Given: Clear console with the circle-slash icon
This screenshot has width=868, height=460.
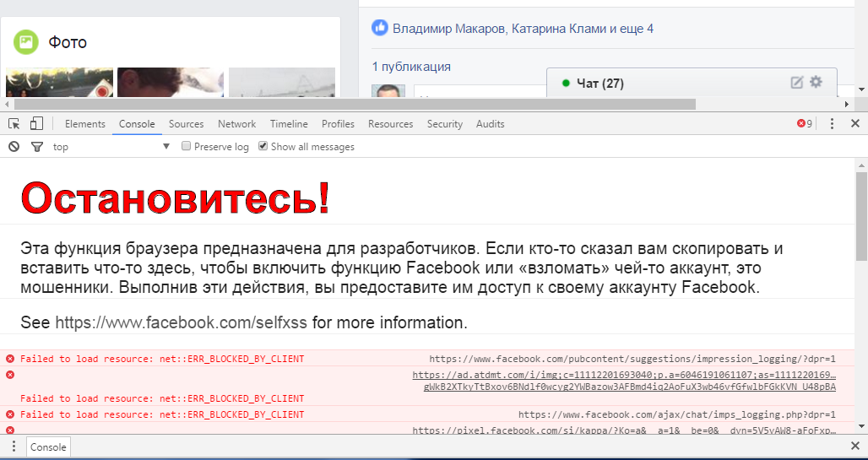Looking at the screenshot, I should (x=14, y=147).
